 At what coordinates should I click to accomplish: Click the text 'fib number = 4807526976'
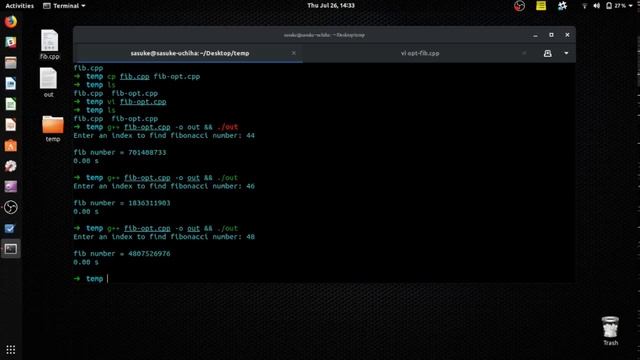pyautogui.click(x=122, y=253)
